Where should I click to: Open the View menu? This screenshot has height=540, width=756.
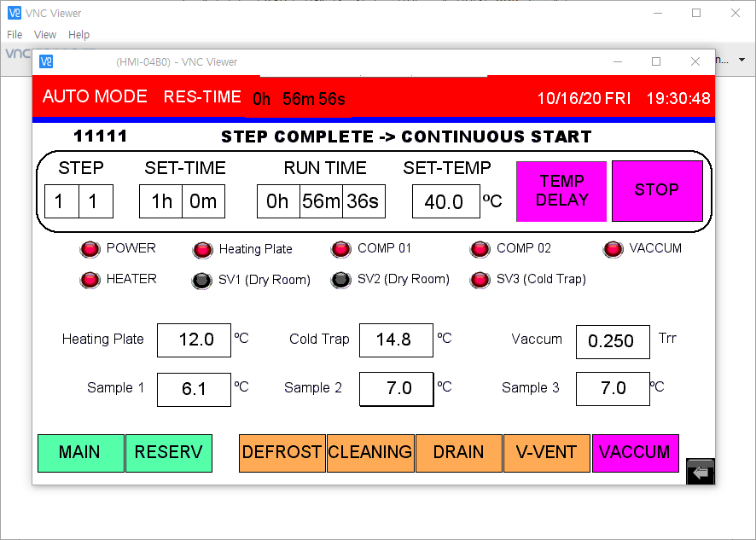click(x=45, y=35)
